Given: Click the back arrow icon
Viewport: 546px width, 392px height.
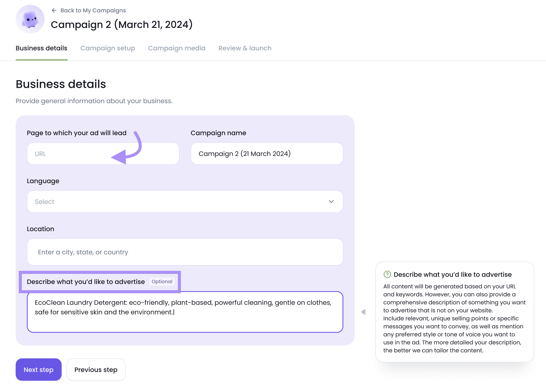Looking at the screenshot, I should 54,11.
